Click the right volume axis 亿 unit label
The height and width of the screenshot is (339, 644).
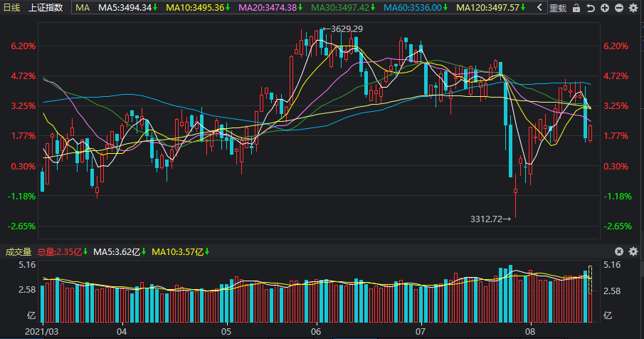(608, 315)
